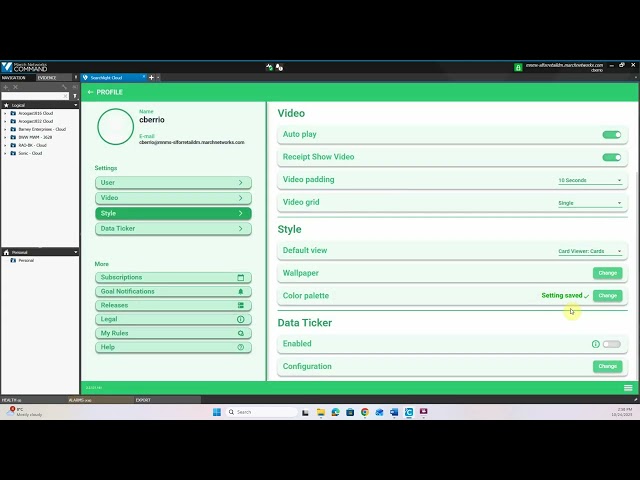Open the Help page
The width and height of the screenshot is (640, 480).
tap(173, 347)
